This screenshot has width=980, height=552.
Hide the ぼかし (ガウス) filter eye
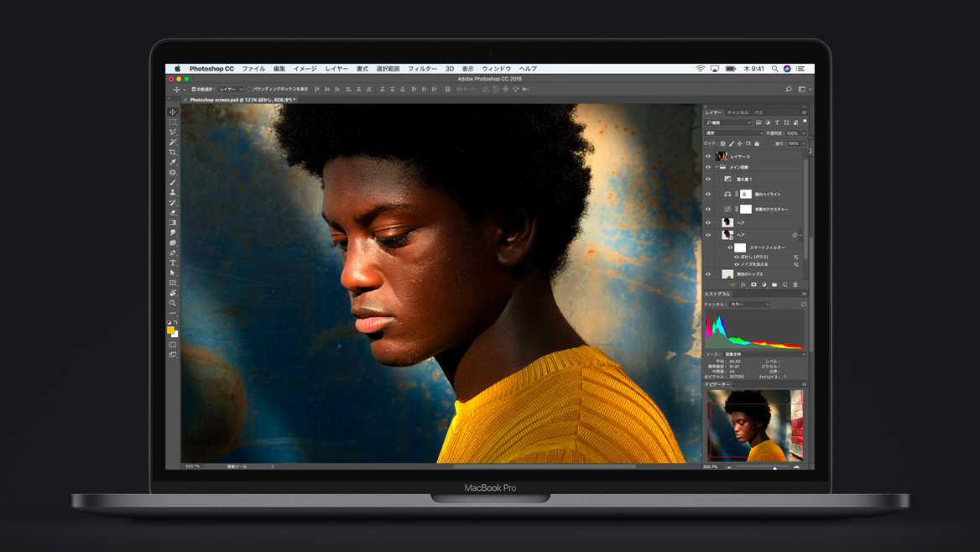pyautogui.click(x=736, y=257)
